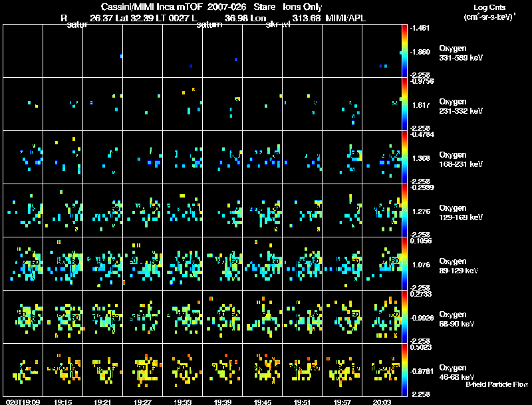Viewport: 532px width, 405px height.
Task: Select the 19:27 time axis label
Action: (x=143, y=402)
